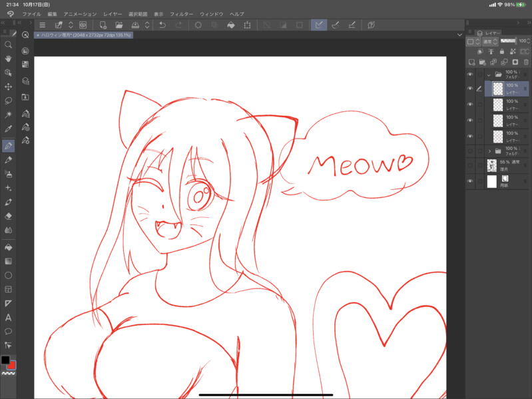Select the active Pen tool
The image size is (532, 399).
[9, 146]
